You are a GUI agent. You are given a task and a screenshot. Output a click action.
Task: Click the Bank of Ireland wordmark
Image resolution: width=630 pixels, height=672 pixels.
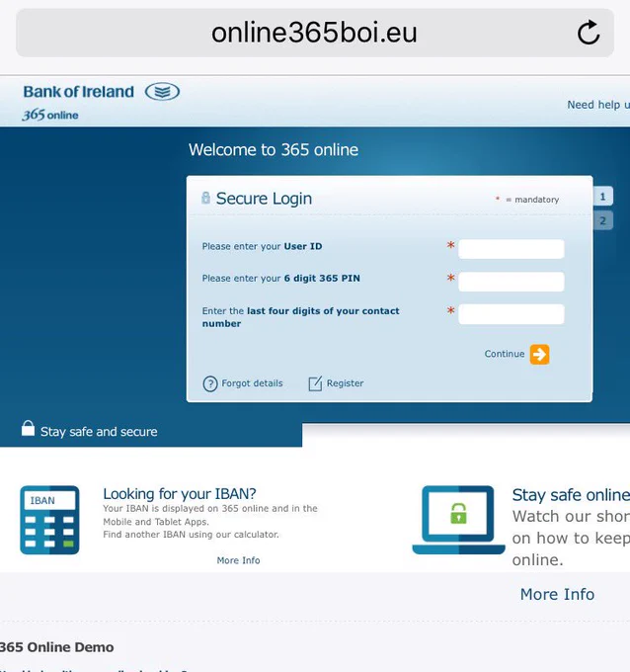(x=78, y=91)
